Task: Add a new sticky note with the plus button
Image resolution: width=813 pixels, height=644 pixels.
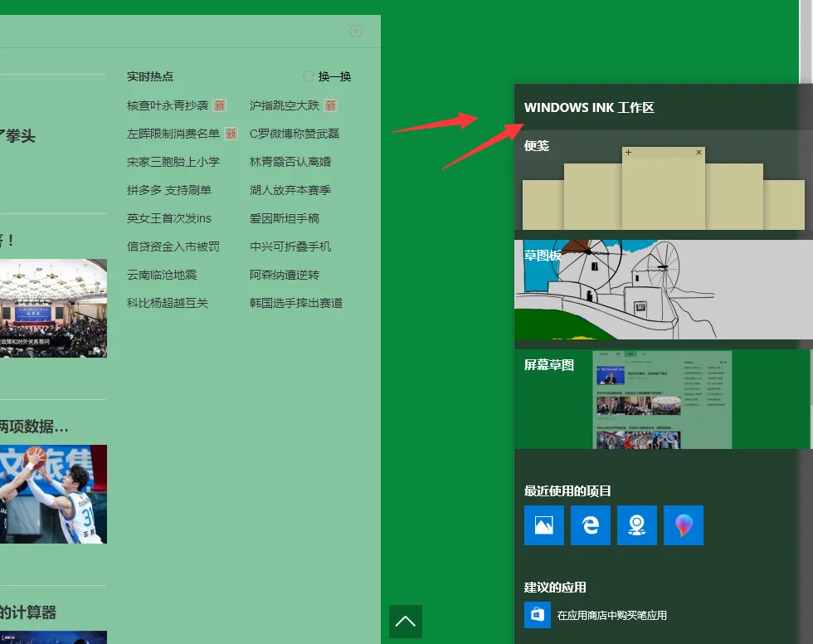Action: pos(628,152)
